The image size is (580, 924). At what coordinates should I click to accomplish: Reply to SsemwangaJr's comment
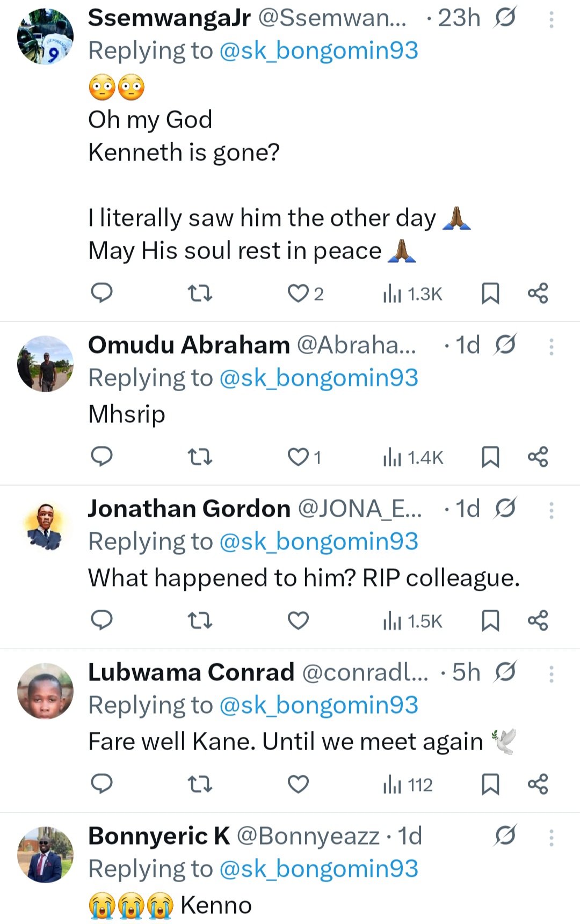point(102,293)
